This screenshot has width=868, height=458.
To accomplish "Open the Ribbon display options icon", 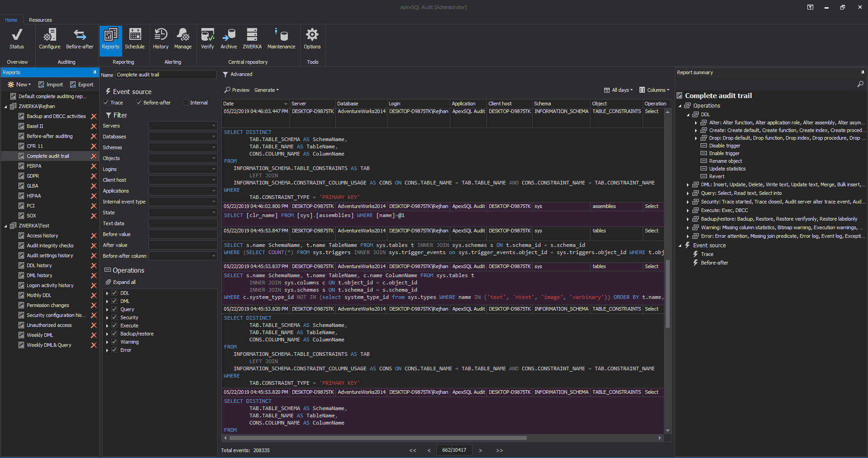I will pos(810,7).
